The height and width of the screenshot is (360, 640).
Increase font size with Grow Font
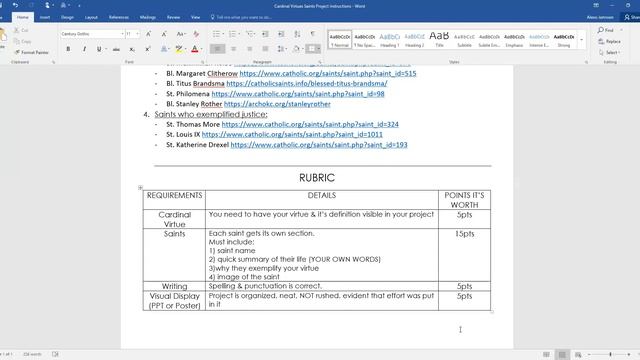pyautogui.click(x=148, y=34)
